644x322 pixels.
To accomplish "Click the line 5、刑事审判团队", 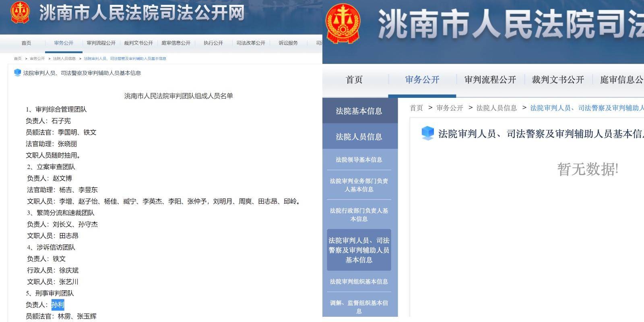I will 50,293.
